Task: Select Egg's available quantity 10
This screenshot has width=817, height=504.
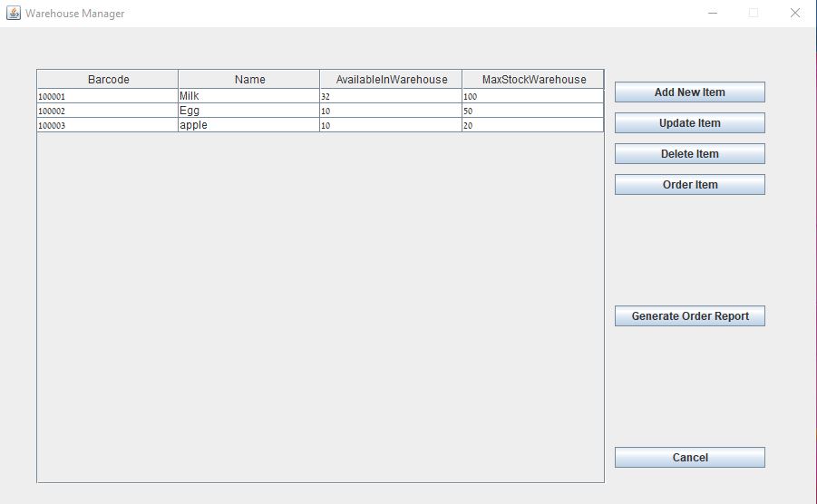Action: coord(391,111)
